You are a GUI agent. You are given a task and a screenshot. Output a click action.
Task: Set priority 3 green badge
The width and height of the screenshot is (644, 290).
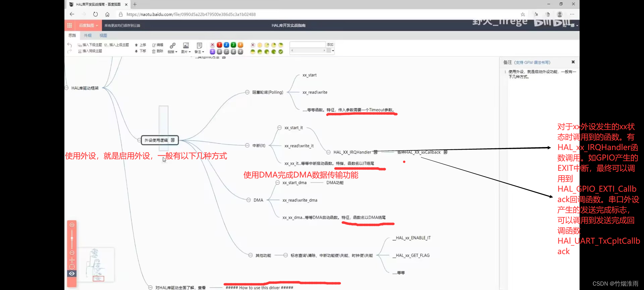[x=233, y=45]
